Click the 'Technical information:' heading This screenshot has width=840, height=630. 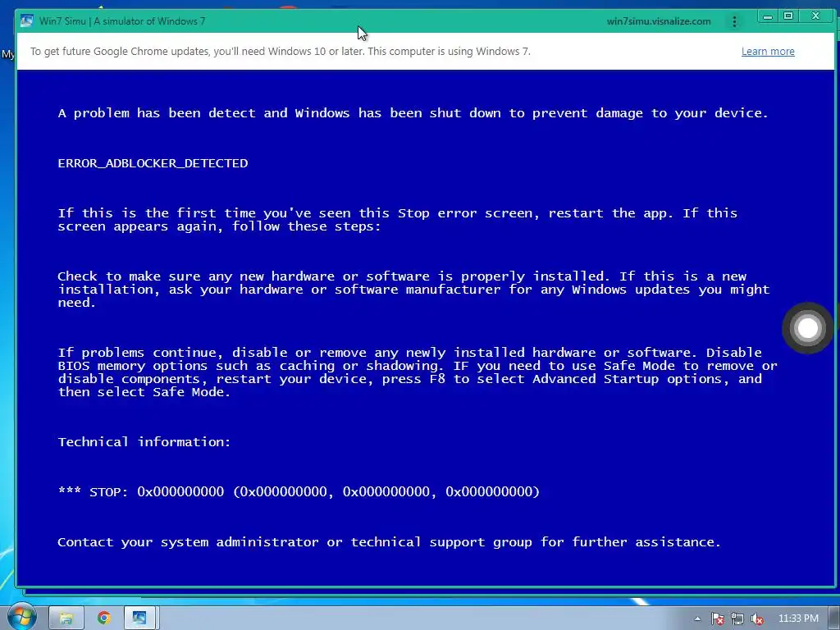[144, 442]
